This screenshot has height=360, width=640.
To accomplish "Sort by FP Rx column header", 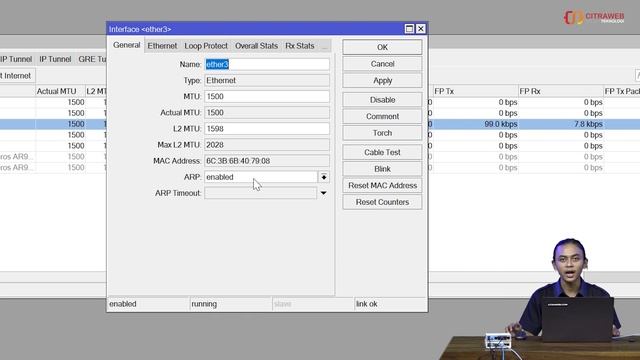I will coord(560,91).
